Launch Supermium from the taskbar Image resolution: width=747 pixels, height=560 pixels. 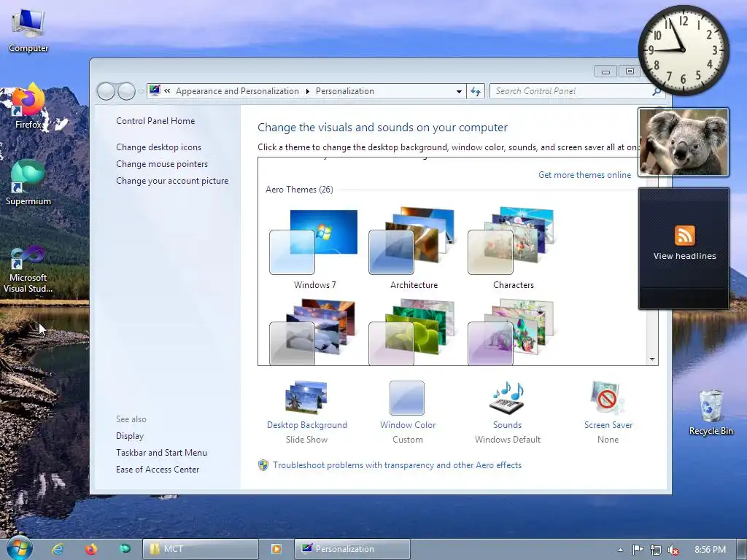coord(125,549)
